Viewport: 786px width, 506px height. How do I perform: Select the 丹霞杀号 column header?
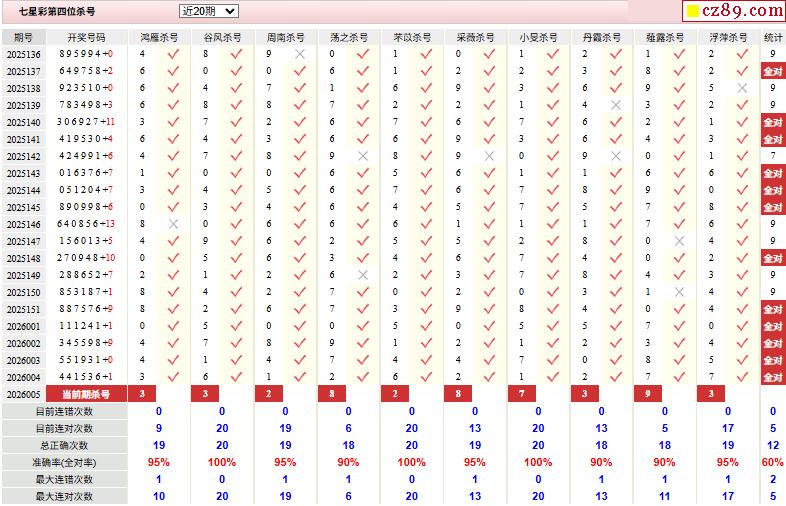coord(602,37)
